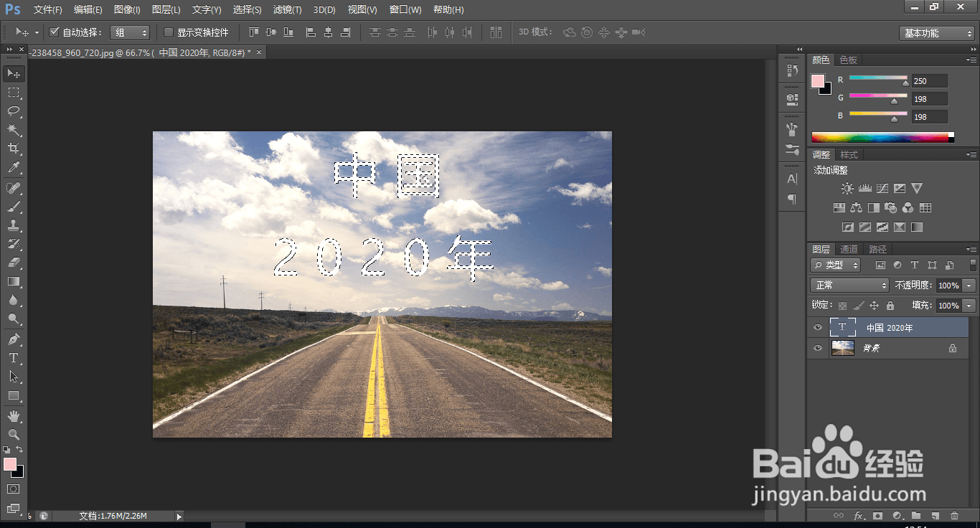Screen dimensions: 980x528
Task: Click foreground color swatch in Color panel
Action: coord(818,81)
